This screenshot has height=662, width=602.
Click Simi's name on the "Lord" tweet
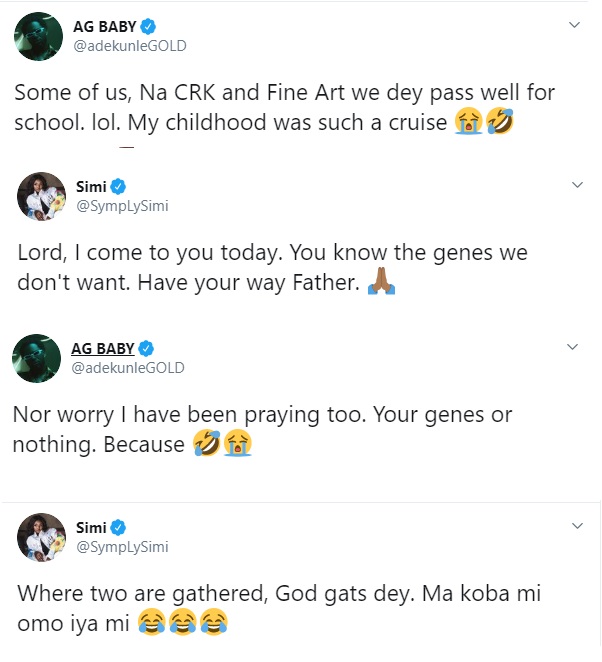click(91, 186)
